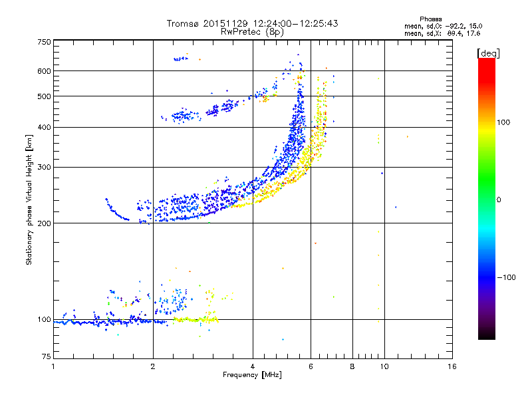532x399 pixels.
Task: Click x-axis tick label '4'
Action: pos(253,366)
